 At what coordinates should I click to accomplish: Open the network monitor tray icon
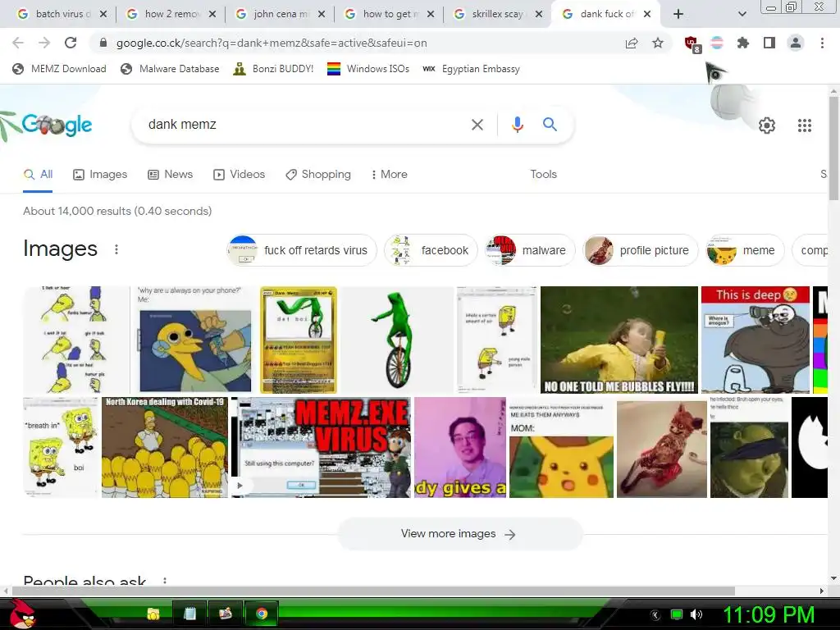coord(677,614)
